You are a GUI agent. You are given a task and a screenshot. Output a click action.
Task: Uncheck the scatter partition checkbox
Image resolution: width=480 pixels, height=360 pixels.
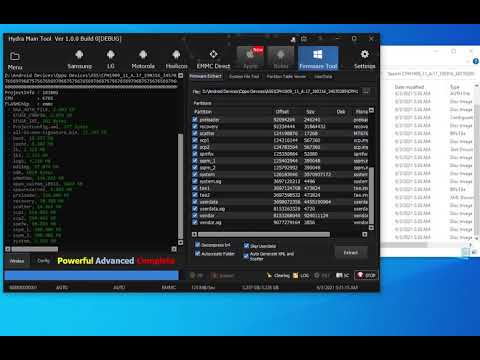pos(195,133)
